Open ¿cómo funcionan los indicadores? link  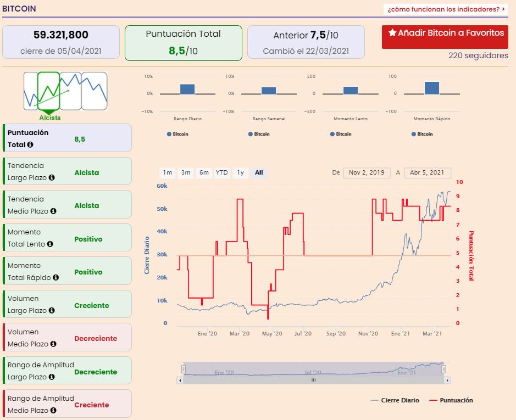(x=446, y=9)
